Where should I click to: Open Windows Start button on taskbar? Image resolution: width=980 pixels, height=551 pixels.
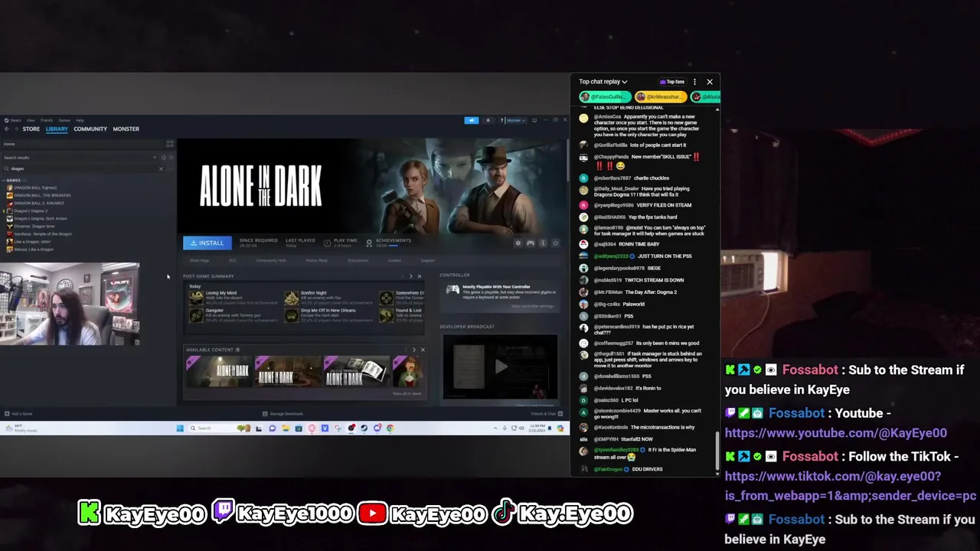(180, 429)
